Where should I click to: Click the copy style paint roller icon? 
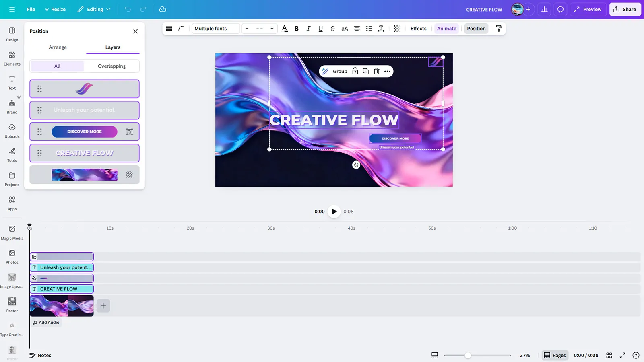[499, 29]
